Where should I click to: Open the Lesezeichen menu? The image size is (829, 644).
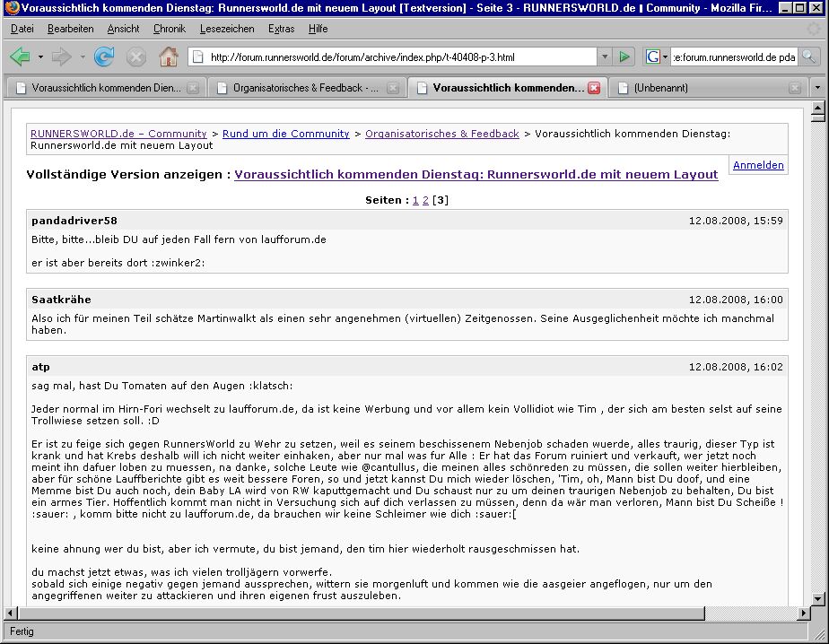tap(227, 29)
